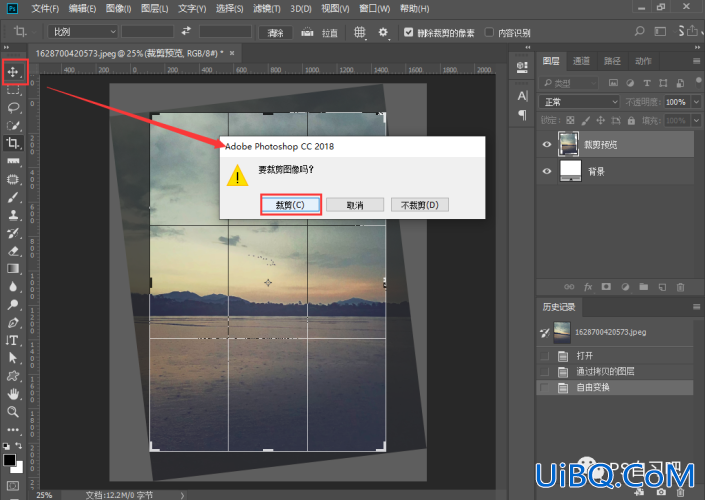Open layer filter 类型 dropdown

568,83
